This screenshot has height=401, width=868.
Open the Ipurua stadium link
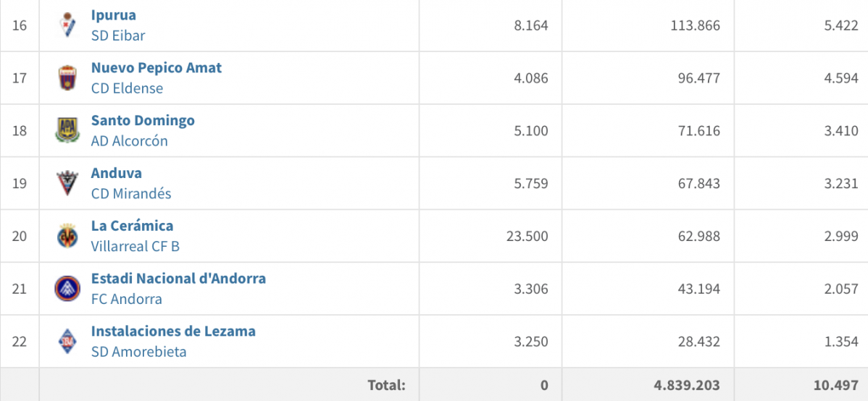114,15
